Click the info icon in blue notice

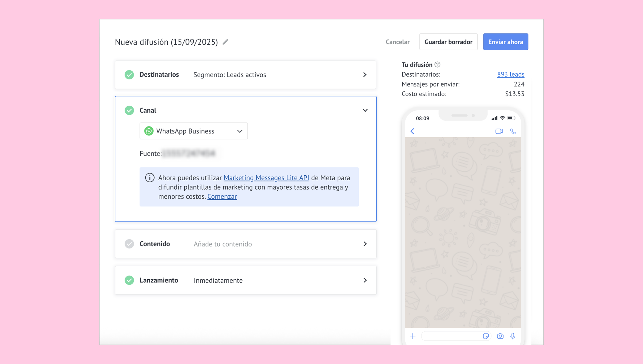pos(150,178)
